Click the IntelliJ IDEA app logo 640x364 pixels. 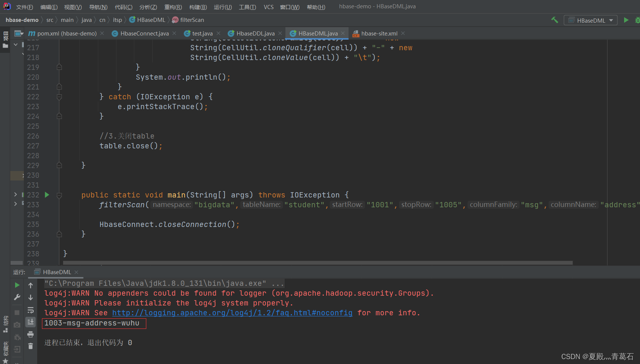coord(7,6)
